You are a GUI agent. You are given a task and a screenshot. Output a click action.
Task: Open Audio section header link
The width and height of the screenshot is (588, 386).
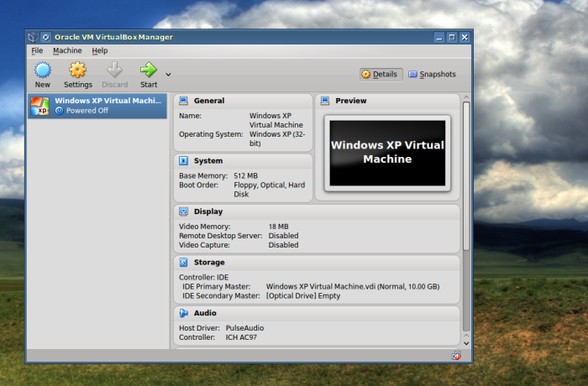205,313
